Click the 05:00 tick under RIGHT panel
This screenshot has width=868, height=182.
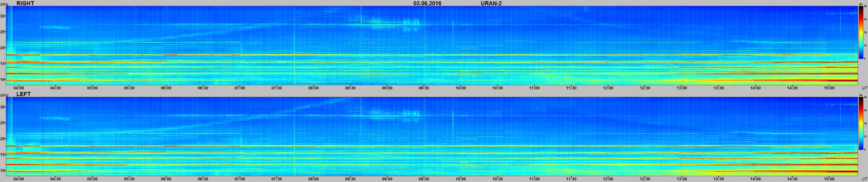click(x=92, y=88)
